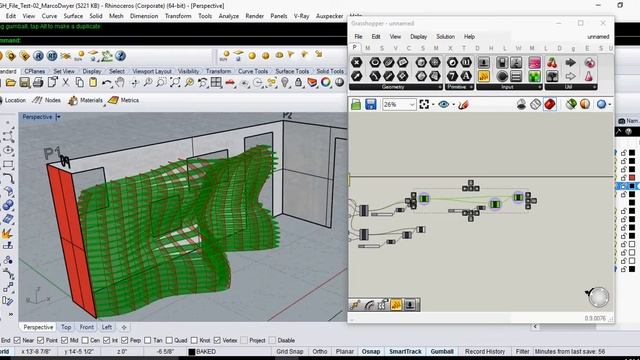Click the Rhino Print icon

click(38, 83)
